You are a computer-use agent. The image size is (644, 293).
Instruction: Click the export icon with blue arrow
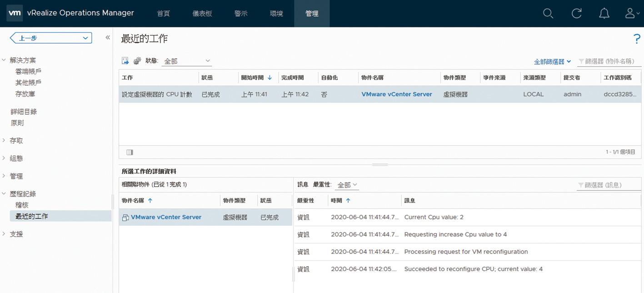click(x=125, y=61)
